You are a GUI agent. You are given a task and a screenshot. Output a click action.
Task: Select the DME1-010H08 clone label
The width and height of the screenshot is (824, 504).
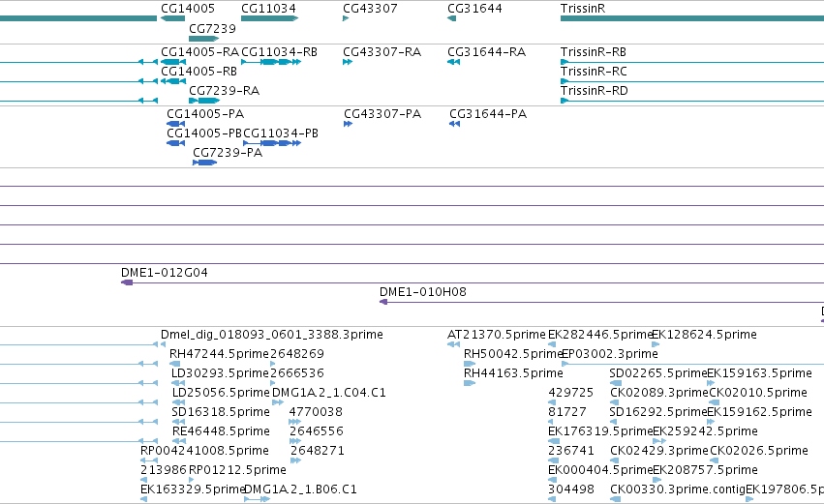coord(423,292)
